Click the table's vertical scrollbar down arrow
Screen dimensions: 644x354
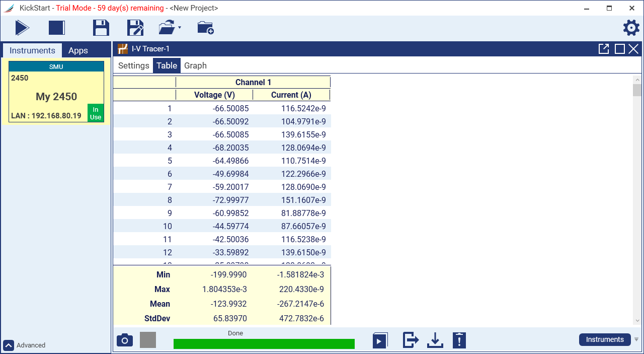pyautogui.click(x=637, y=321)
